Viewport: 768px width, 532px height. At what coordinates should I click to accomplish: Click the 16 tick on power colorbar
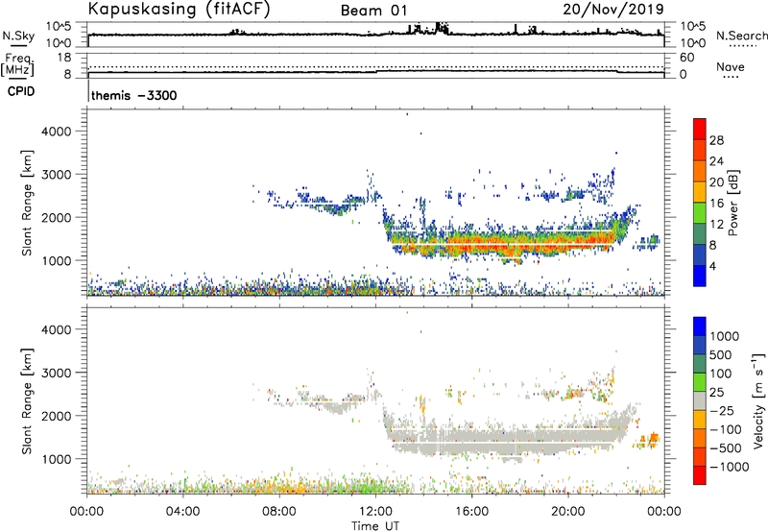pyautogui.click(x=716, y=204)
